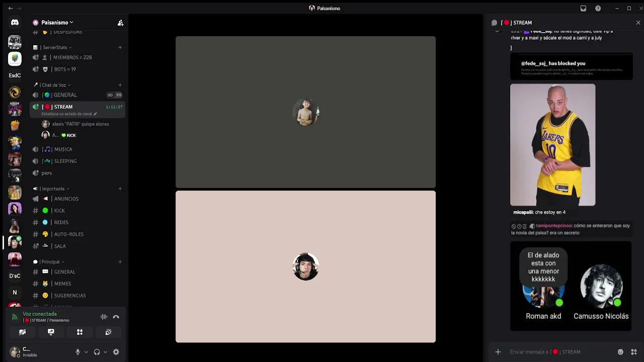Join the MUSICA voice channel
644x362 pixels.
[x=77, y=149]
